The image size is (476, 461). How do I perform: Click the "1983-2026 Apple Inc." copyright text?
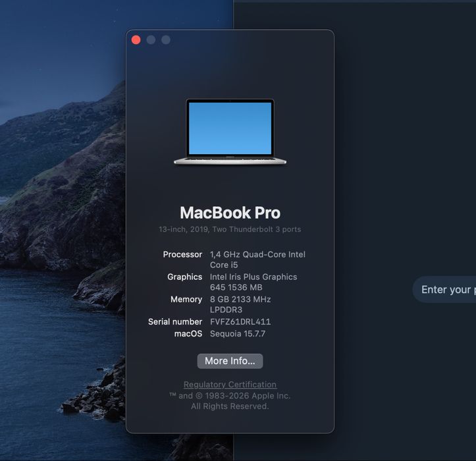tap(248, 396)
